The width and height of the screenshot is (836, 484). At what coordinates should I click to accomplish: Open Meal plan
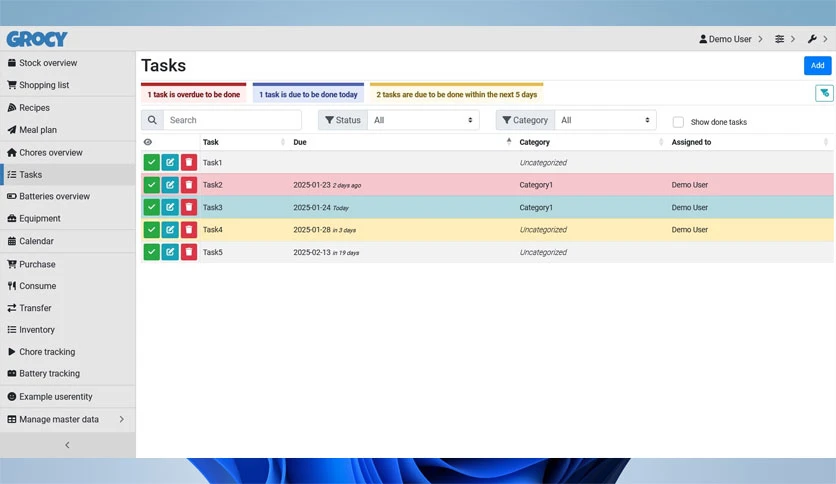pos(68,130)
